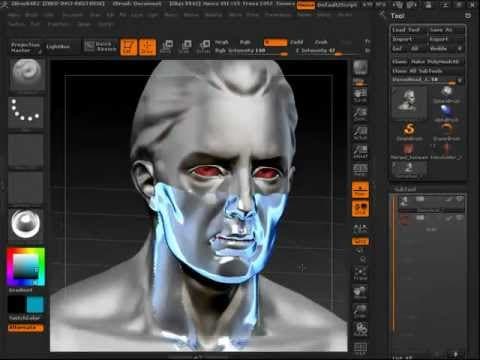Click the AAHalf antialiased half-size icon
Viewport: 480px width, 360px height.
point(360,151)
